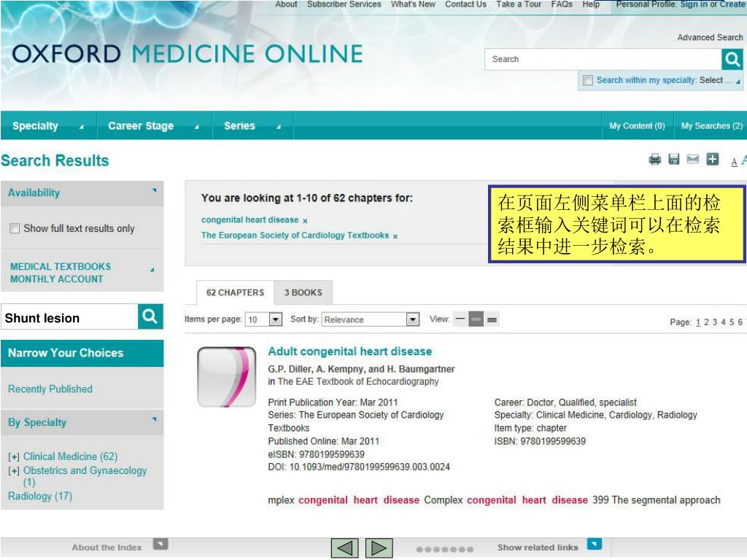This screenshot has height=560, width=747.
Task: Open Advanced Search
Action: pos(710,37)
